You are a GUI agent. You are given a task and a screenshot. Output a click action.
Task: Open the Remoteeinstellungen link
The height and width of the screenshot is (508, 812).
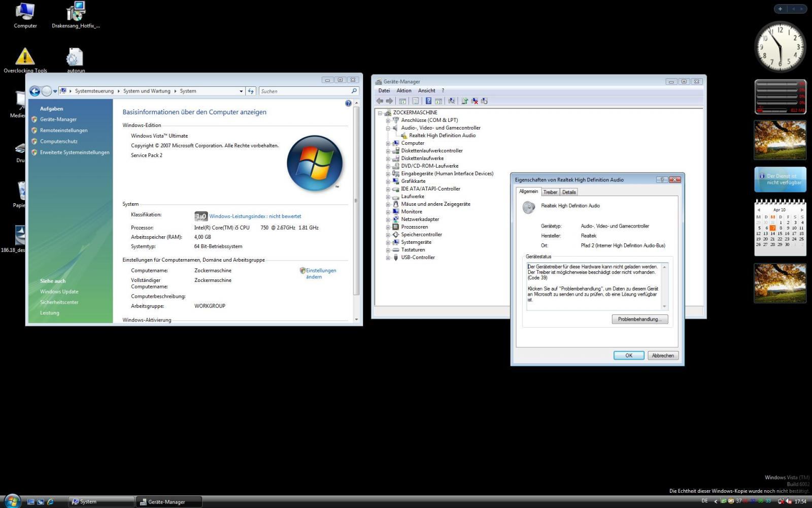pos(64,131)
